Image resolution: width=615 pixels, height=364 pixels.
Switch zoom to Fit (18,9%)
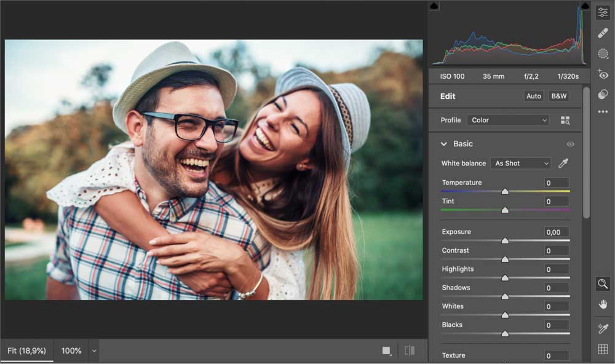coord(26,350)
